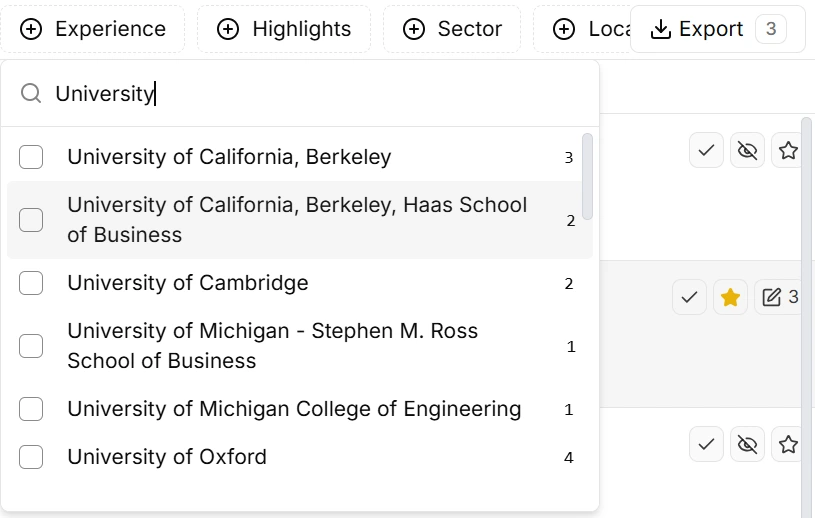Click the University search input field
815x518 pixels.
[x=300, y=93]
